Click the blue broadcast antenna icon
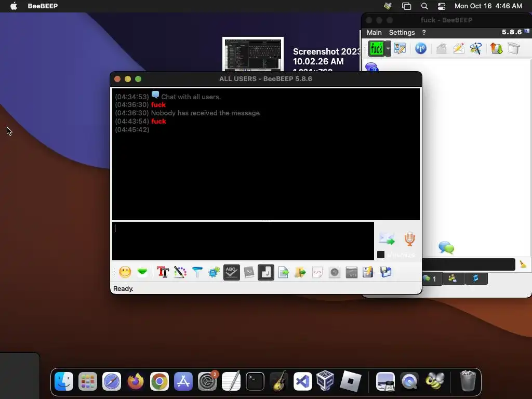Image resolution: width=532 pixels, height=399 pixels. coord(421,48)
